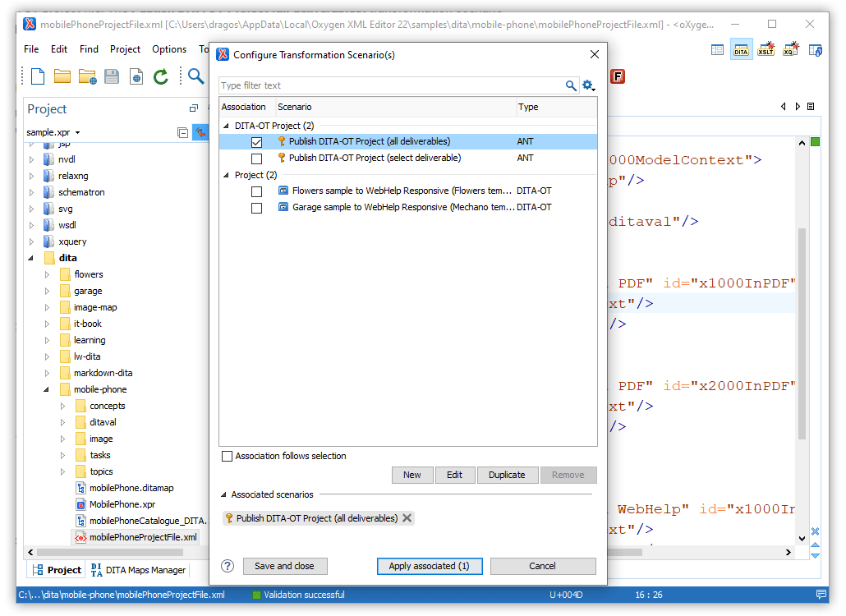Viewport: 846px width, 616px height.
Task: Expand the concepts folder
Action: click(62, 407)
